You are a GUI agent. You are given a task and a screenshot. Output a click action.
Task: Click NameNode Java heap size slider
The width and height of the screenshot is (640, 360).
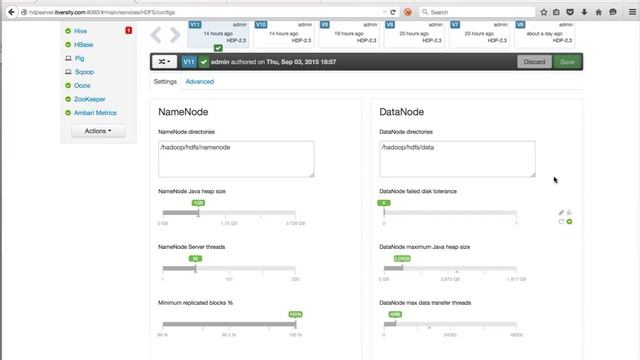229,213
